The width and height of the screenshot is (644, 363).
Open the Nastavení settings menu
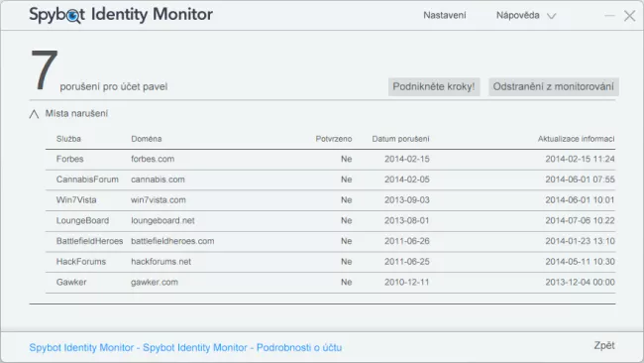pos(445,15)
